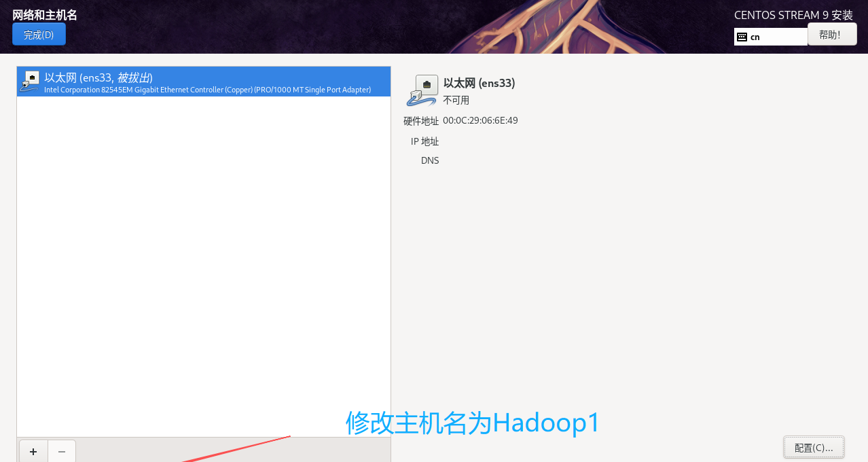
Task: Click the 硬件地址 MAC value 00:0C:29:06:6E:49
Action: [480, 120]
